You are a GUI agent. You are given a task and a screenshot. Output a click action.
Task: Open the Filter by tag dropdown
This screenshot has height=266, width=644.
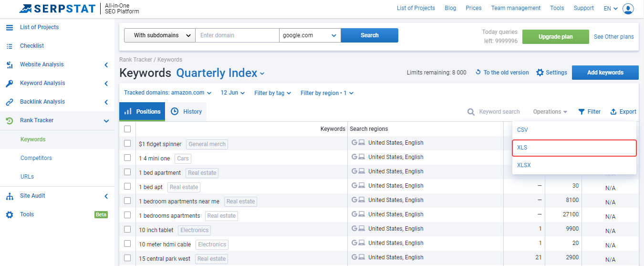pos(272,93)
